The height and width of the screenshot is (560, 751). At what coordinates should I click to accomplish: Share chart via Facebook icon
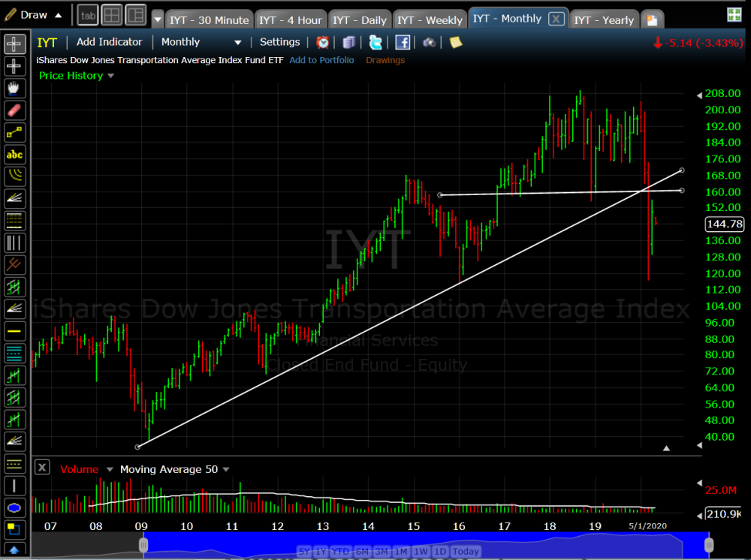(403, 43)
